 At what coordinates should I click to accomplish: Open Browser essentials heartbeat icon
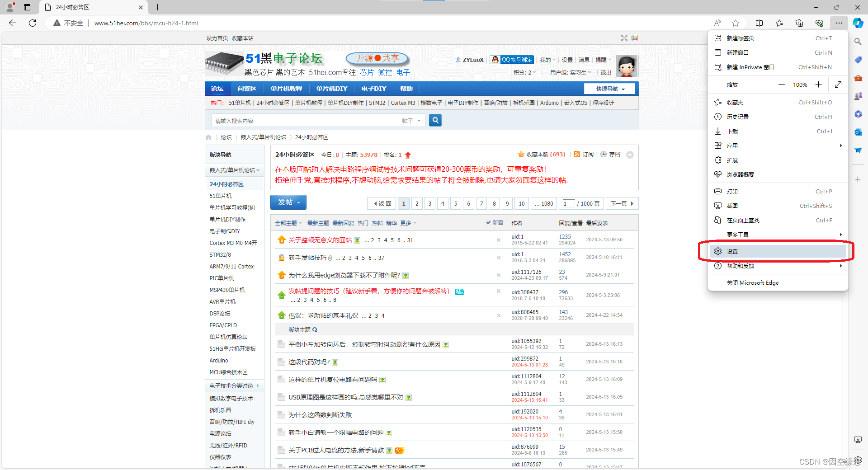(x=819, y=23)
